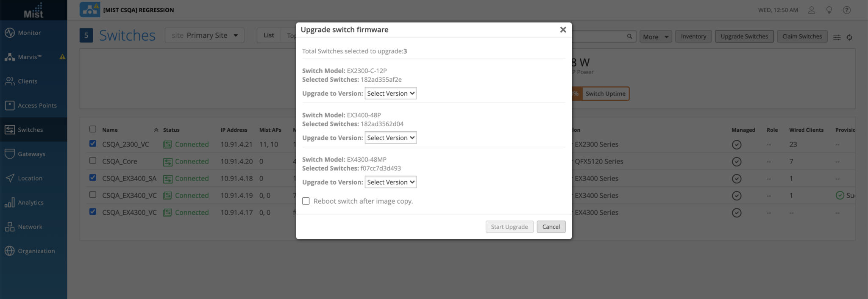Open Select Version for EX4300-48MP
This screenshot has width=868, height=299.
point(390,182)
